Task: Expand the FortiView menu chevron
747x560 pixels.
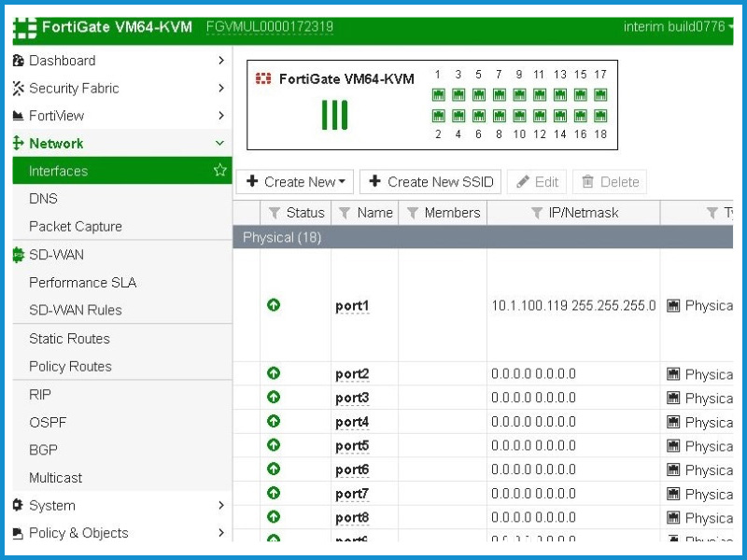Action: pyautogui.click(x=221, y=115)
